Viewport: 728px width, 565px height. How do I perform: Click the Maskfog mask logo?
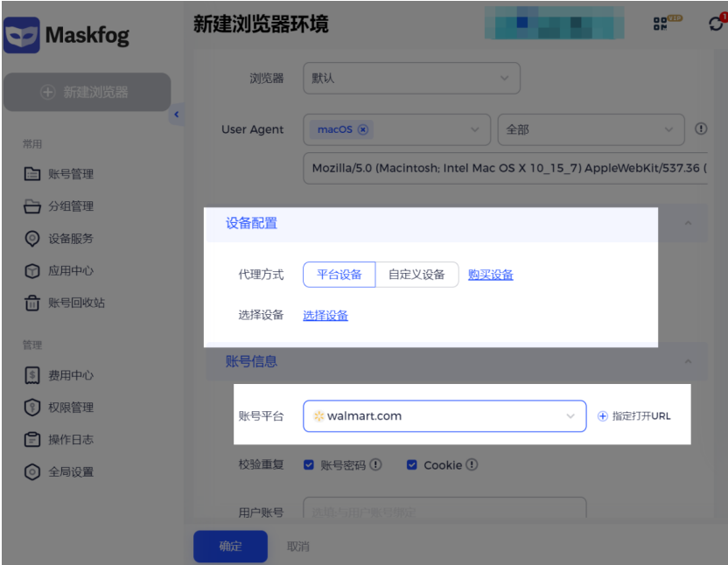point(22,35)
